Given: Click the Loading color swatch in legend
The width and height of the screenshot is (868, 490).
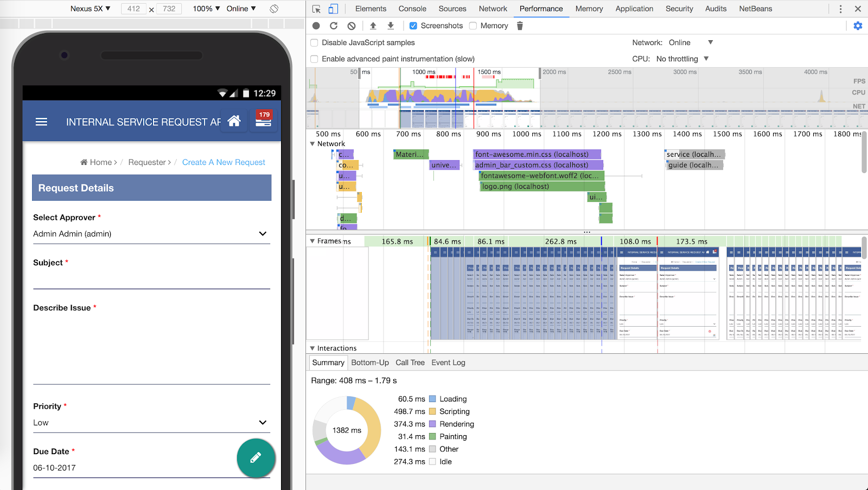Looking at the screenshot, I should coord(432,399).
